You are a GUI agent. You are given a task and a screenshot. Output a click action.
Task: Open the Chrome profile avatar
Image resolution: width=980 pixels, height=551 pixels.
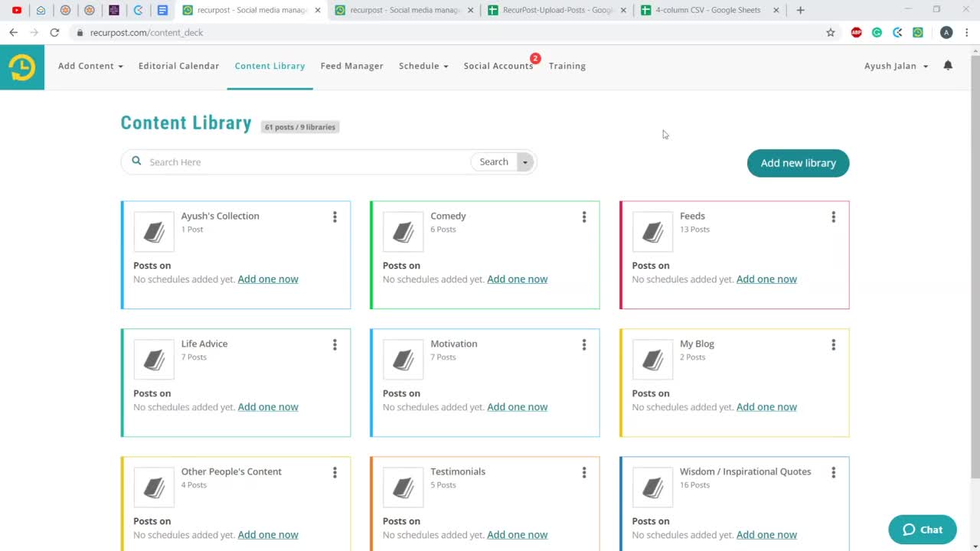[x=946, y=32]
